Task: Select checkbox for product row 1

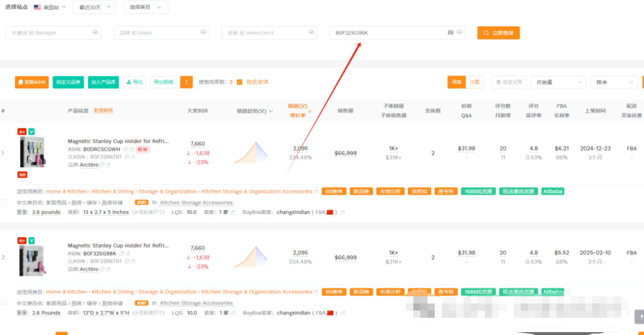Action: point(4,202)
